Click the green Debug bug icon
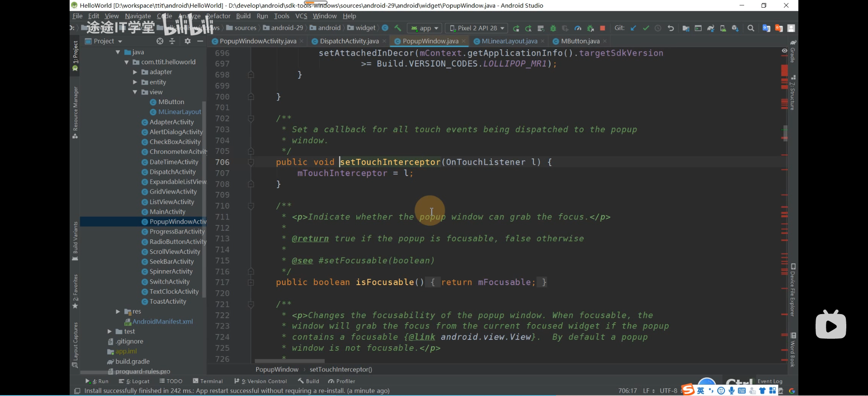 (x=553, y=28)
